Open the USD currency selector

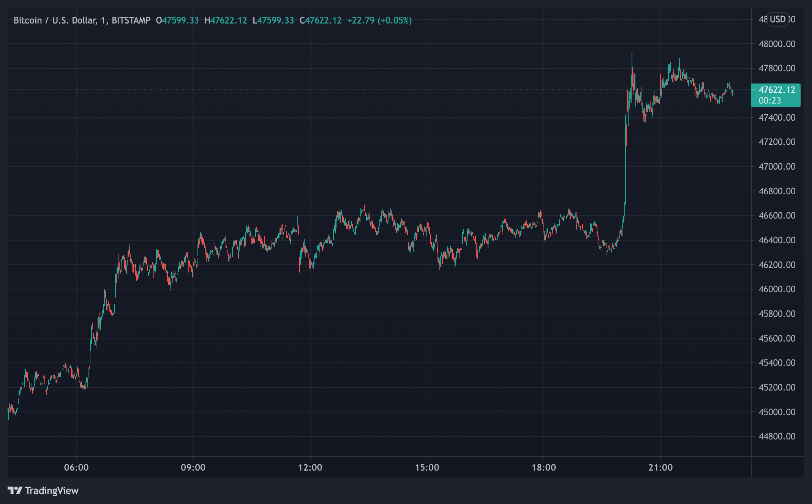tap(777, 19)
